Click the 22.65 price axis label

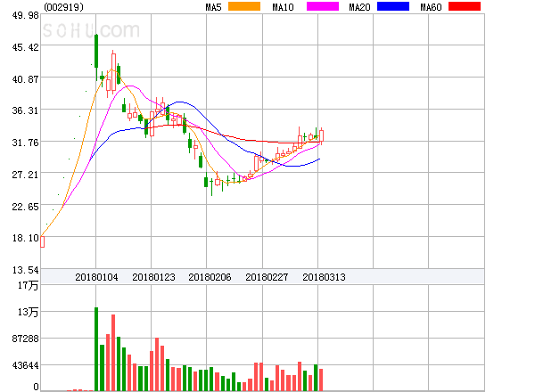coord(26,207)
